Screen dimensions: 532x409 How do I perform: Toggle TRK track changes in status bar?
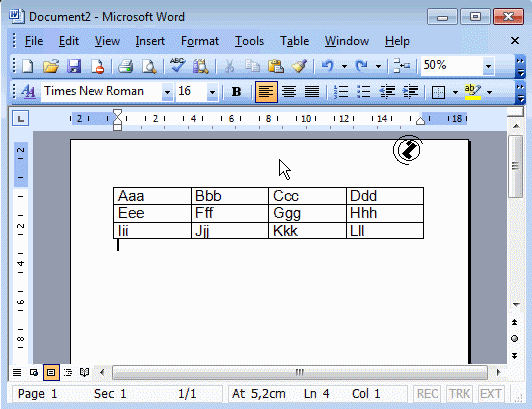[459, 394]
